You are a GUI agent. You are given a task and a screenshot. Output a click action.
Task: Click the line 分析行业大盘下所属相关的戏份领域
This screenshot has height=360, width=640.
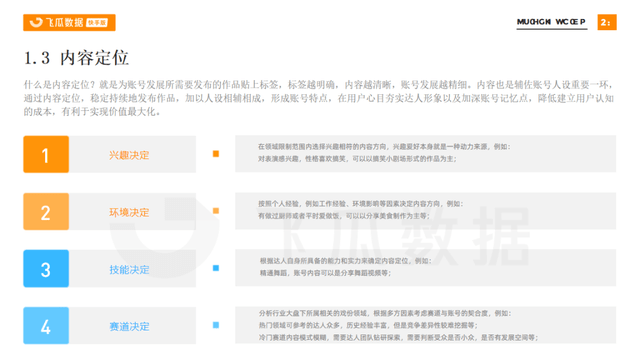[x=385, y=313]
